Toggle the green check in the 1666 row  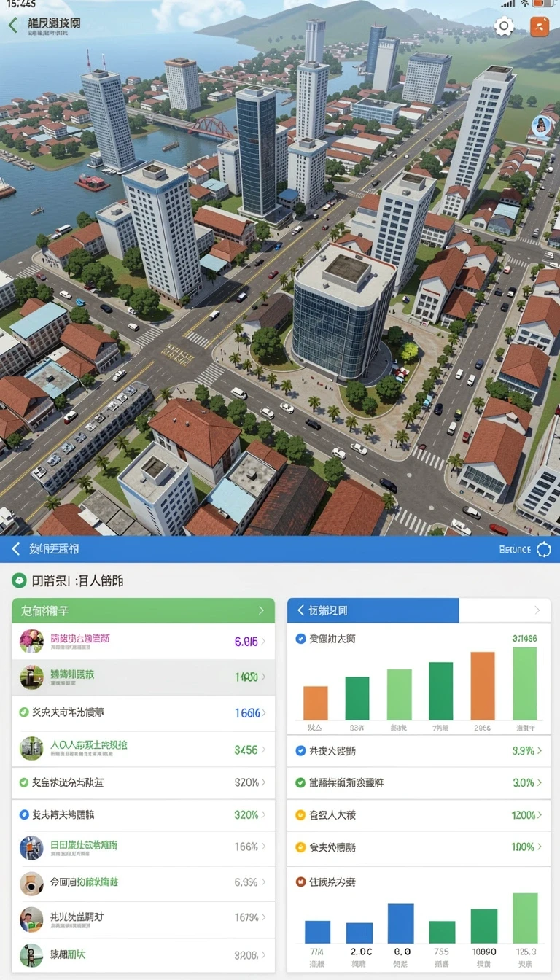click(24, 712)
